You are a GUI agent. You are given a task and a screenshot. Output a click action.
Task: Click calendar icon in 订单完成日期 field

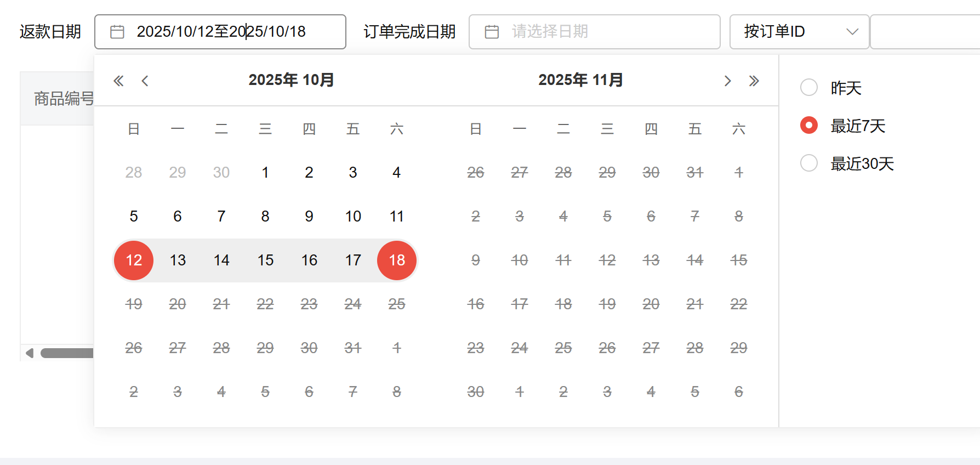point(492,32)
